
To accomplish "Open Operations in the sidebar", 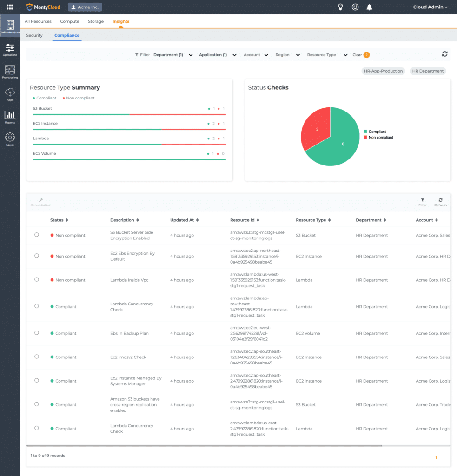I will coord(10,50).
